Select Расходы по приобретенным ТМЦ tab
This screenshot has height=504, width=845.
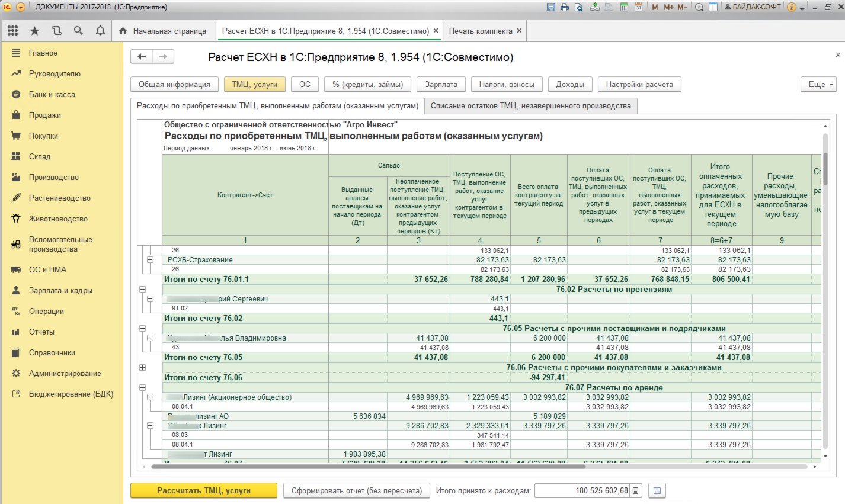(277, 106)
